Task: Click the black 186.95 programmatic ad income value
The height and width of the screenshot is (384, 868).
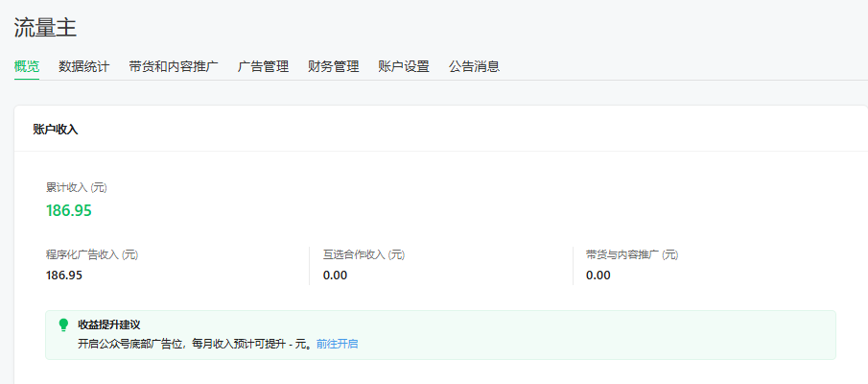Action: coord(64,276)
